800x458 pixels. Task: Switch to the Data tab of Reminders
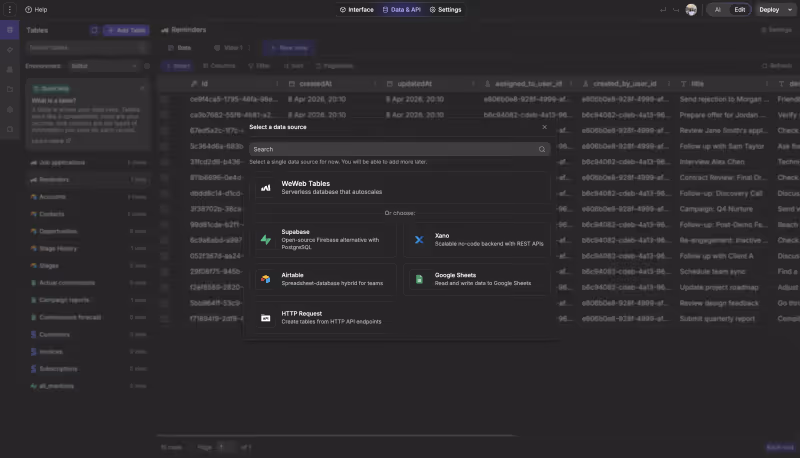click(180, 48)
